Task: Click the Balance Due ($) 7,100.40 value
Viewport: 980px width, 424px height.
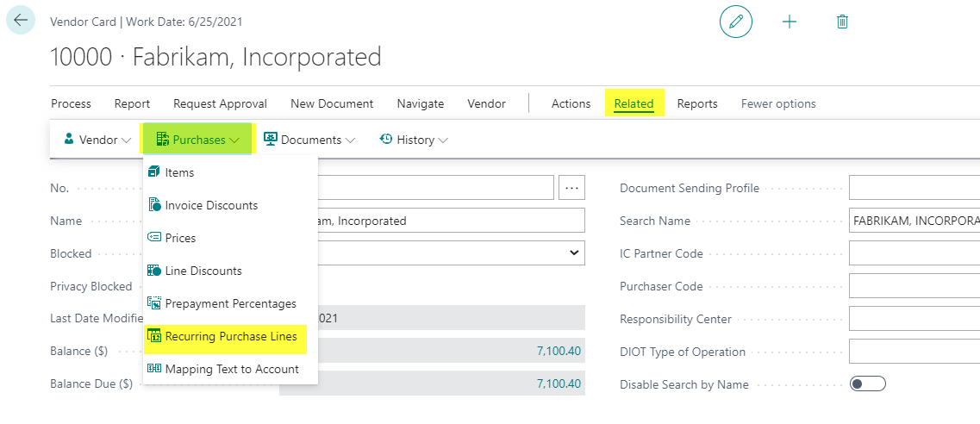Action: tap(559, 383)
